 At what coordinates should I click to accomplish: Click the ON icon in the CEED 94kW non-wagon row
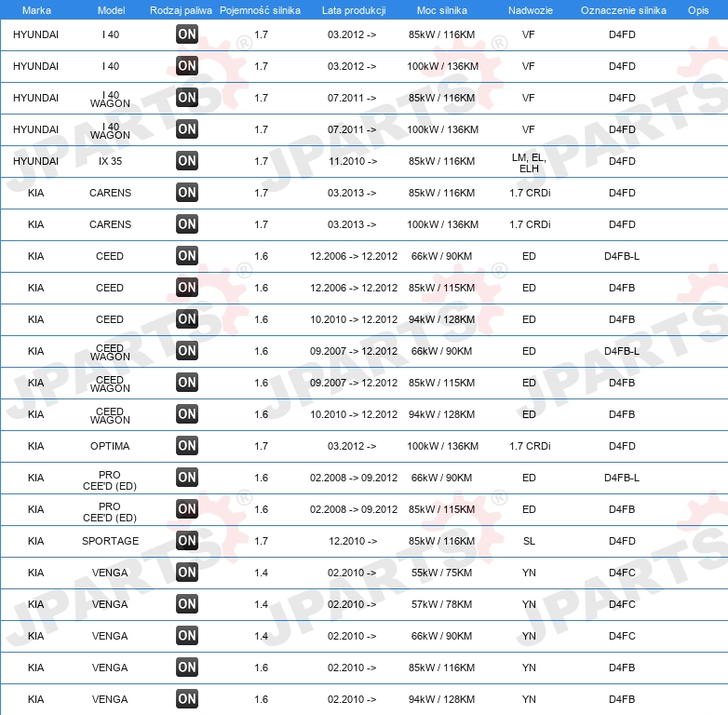pyautogui.click(x=187, y=318)
